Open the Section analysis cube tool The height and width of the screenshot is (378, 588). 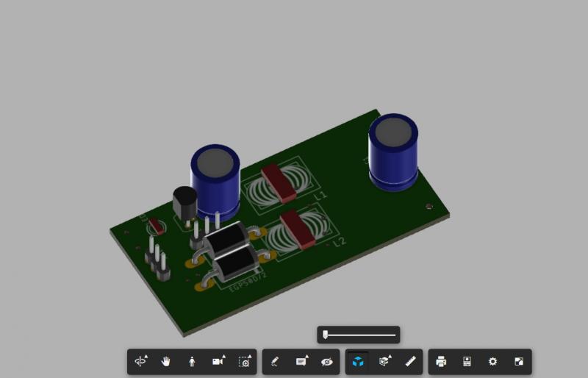click(x=384, y=361)
